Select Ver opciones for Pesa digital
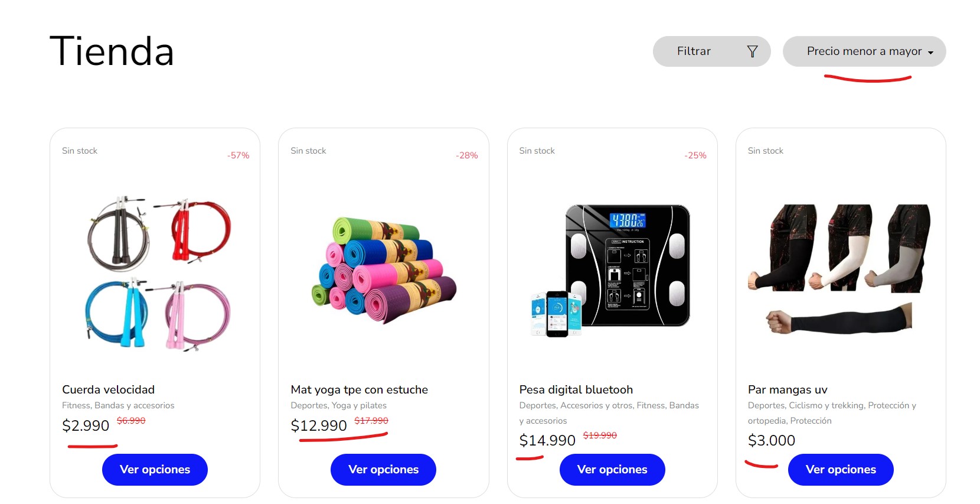This screenshot has height=504, width=980. (x=612, y=470)
